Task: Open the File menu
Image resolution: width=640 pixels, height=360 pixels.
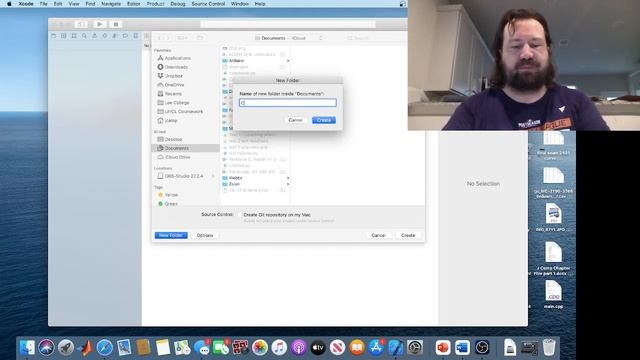Action: tap(44, 4)
